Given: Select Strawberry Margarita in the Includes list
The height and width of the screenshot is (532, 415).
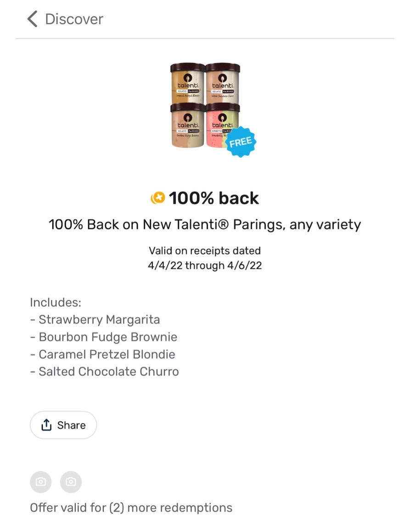Looking at the screenshot, I should coord(99,320).
